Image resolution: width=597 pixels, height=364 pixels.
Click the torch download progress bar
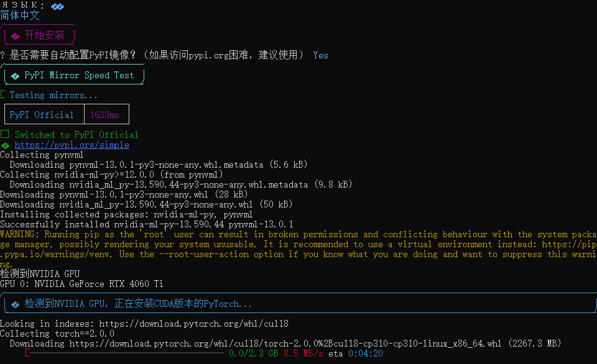coord(124,353)
